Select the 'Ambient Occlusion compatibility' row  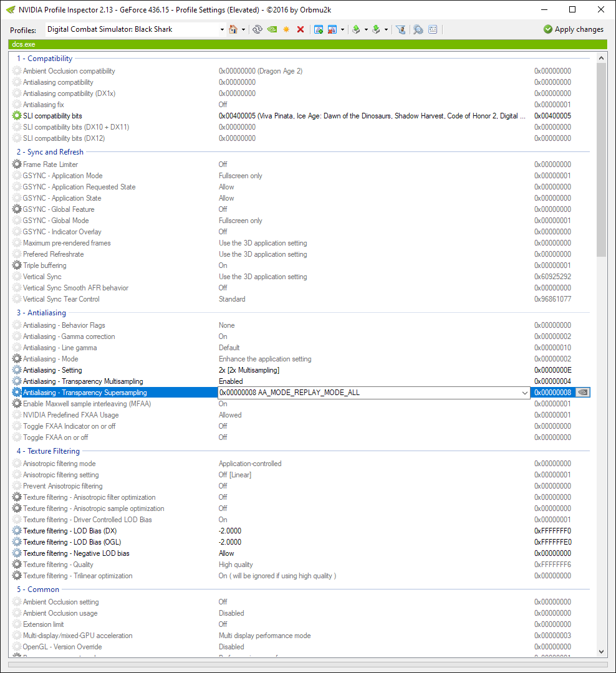301,71
